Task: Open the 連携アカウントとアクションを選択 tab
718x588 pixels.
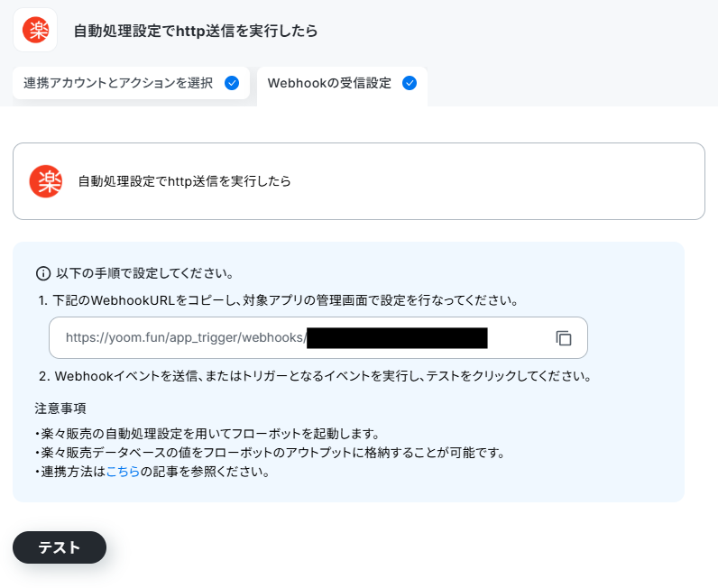Action: pyautogui.click(x=131, y=83)
